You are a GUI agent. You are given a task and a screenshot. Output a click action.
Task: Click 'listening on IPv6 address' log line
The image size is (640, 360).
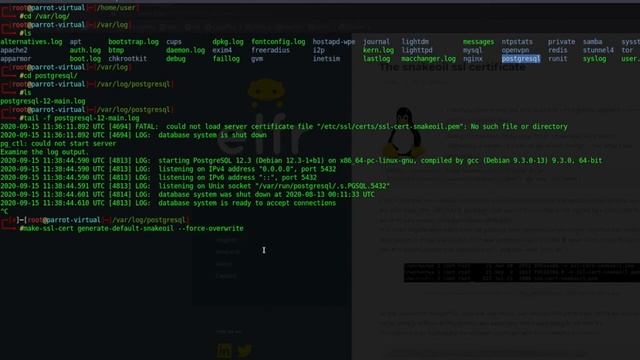(x=158, y=178)
